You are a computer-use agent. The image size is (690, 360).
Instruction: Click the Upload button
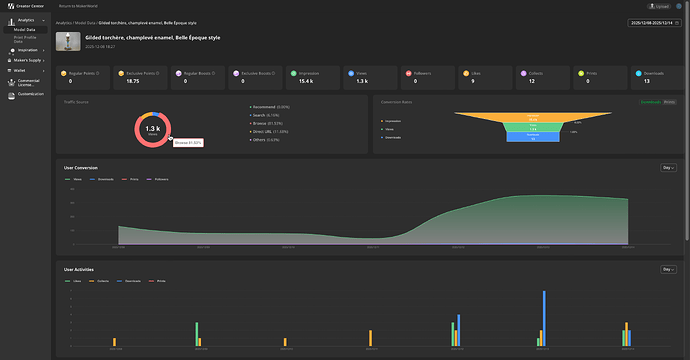tap(659, 6)
